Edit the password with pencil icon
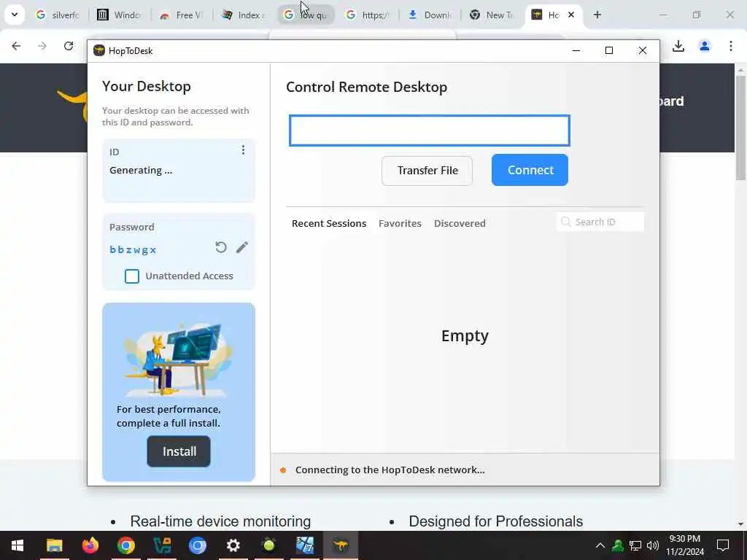 pos(242,247)
